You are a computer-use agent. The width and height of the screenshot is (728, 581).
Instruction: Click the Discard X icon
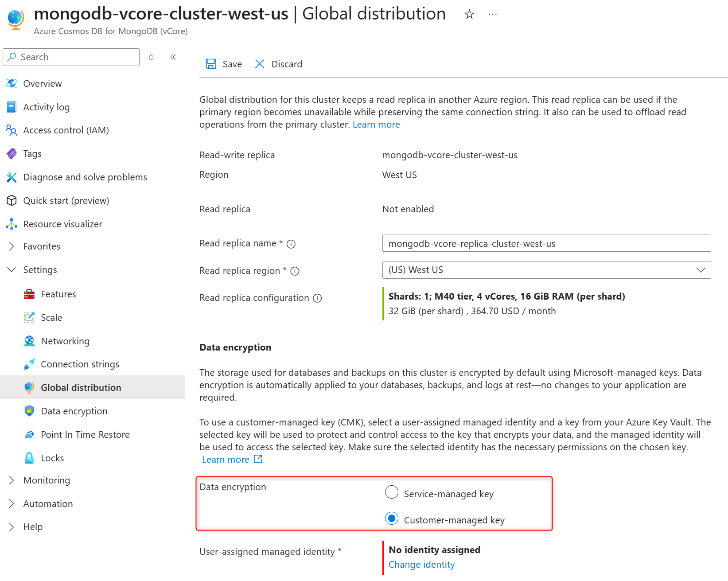(260, 64)
